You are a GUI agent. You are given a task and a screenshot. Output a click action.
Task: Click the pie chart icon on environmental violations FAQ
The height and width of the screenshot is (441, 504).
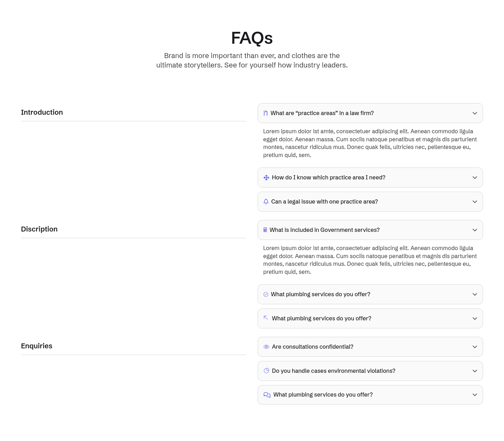266,371
